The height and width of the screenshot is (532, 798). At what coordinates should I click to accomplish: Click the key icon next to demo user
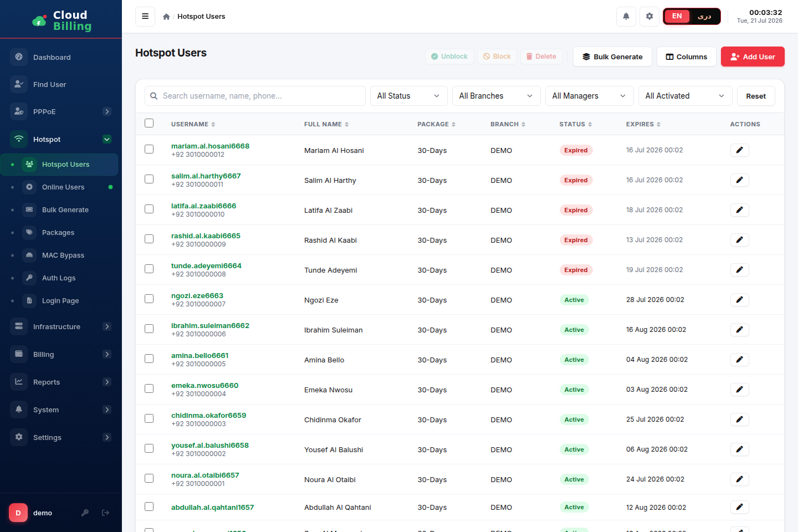pos(85,513)
